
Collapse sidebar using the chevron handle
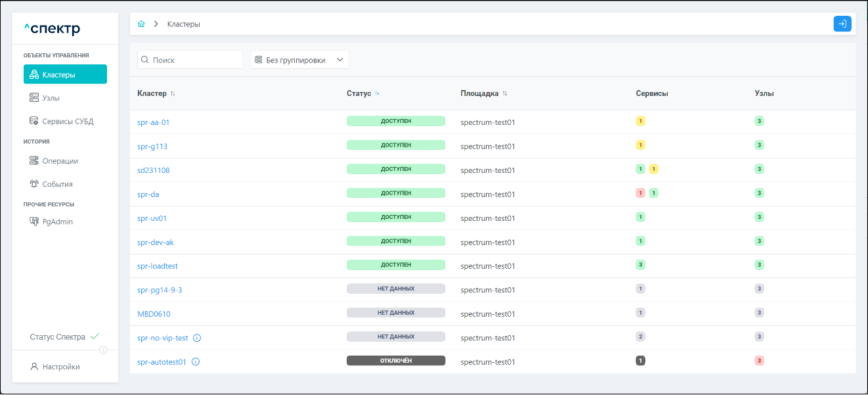pyautogui.click(x=103, y=350)
